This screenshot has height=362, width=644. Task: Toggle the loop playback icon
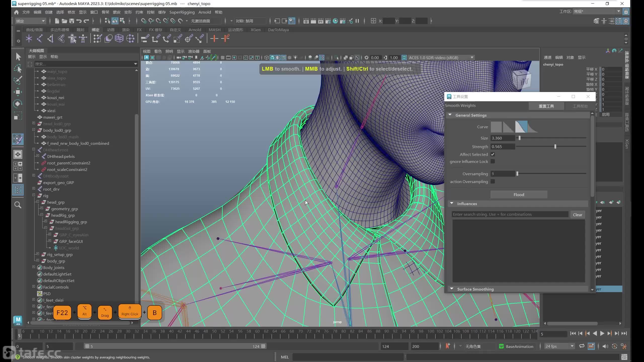(582, 346)
